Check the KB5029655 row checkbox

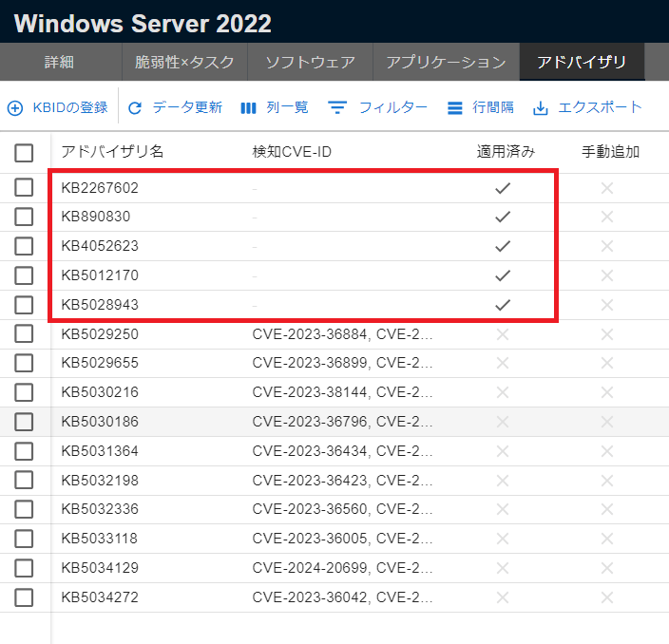coord(24,363)
